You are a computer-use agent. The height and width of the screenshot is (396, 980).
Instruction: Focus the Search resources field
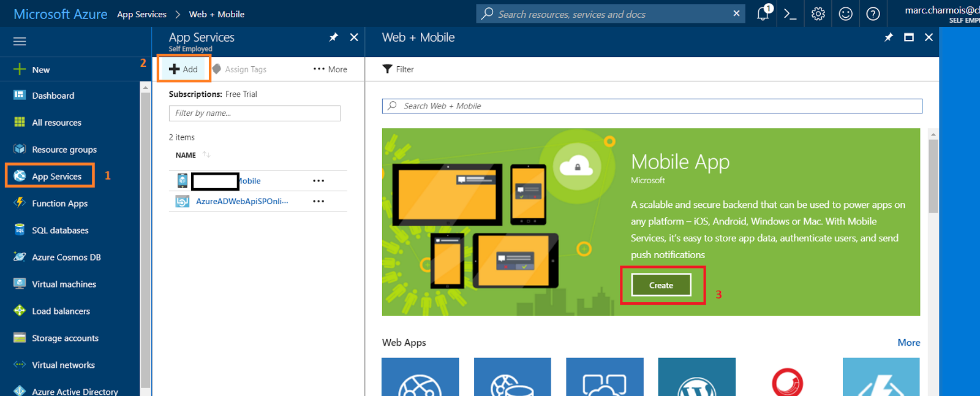(603, 14)
